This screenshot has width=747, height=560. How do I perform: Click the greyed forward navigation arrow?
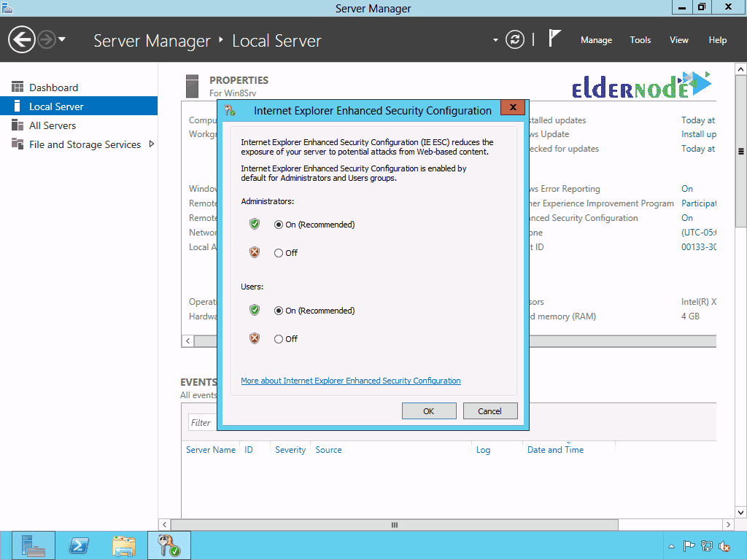(47, 39)
